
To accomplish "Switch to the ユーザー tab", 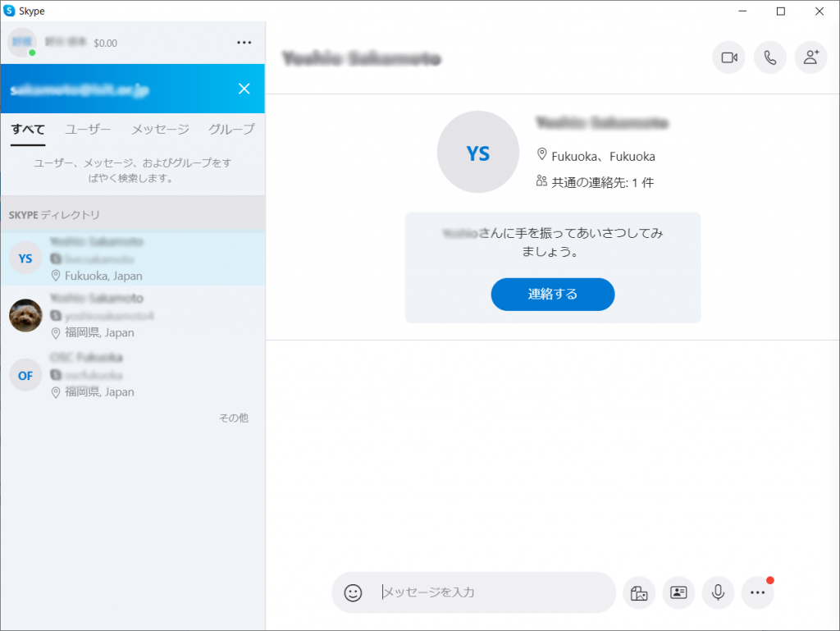I will pos(88,130).
